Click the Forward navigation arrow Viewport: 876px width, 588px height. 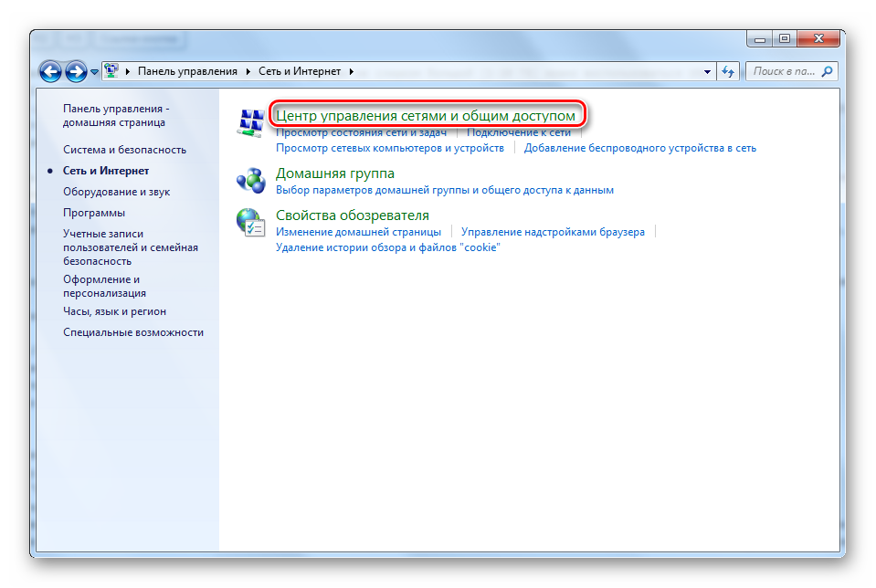(76, 71)
